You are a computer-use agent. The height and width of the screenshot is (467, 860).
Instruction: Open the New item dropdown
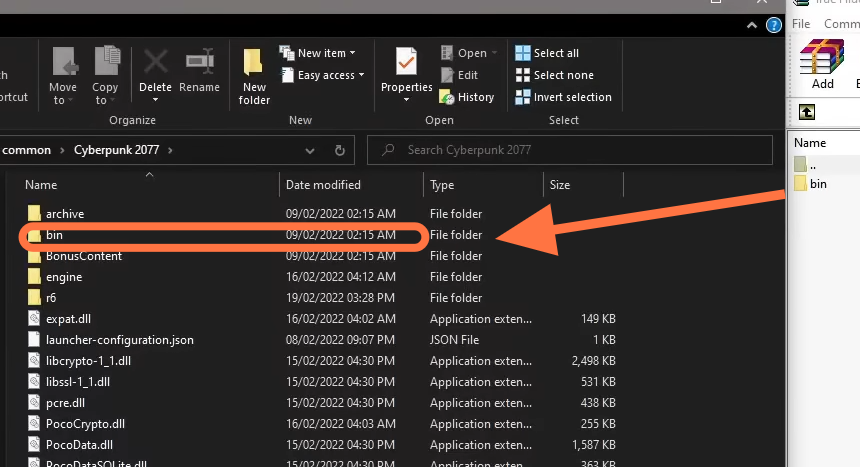pyautogui.click(x=318, y=53)
